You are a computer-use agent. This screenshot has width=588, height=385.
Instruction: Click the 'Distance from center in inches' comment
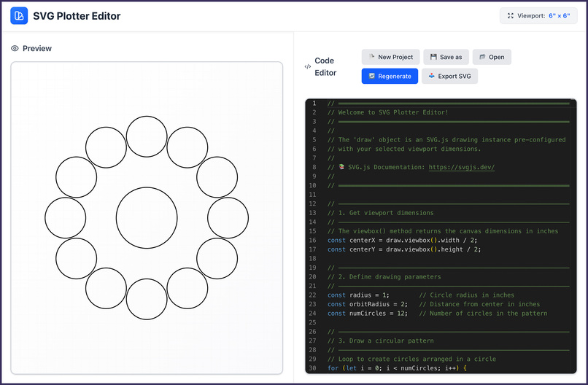479,304
